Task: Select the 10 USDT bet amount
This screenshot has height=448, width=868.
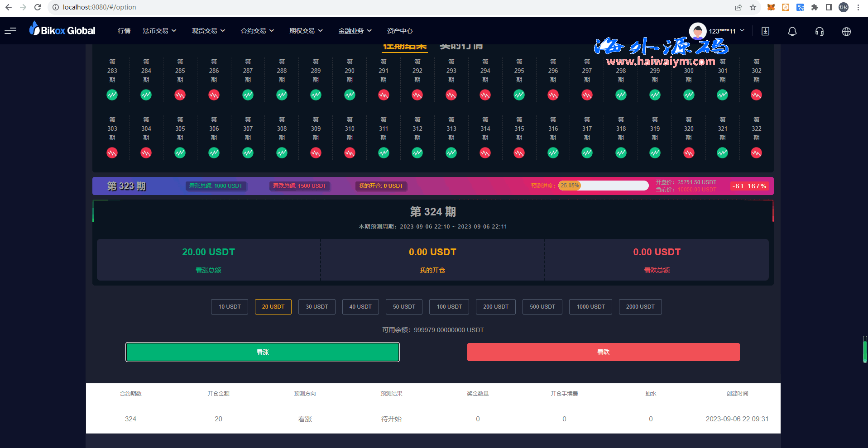Action: (x=230, y=307)
